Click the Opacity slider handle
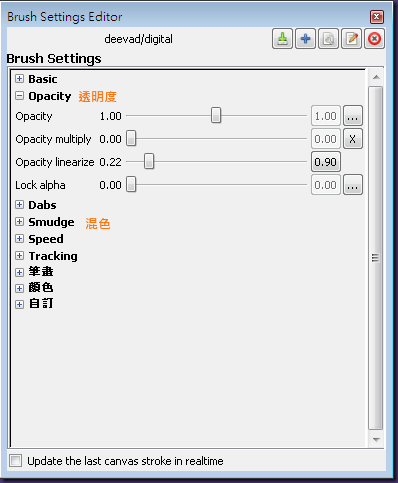This screenshot has height=483, width=398. [x=216, y=115]
